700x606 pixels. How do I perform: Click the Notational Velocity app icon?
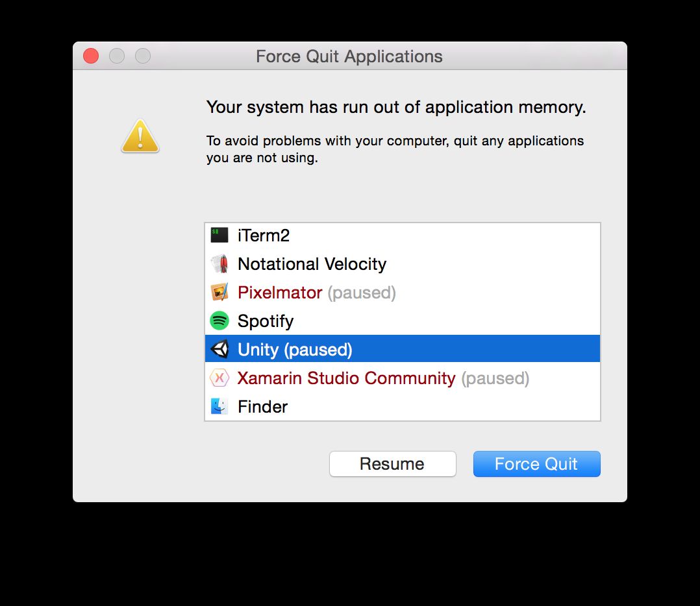[219, 263]
